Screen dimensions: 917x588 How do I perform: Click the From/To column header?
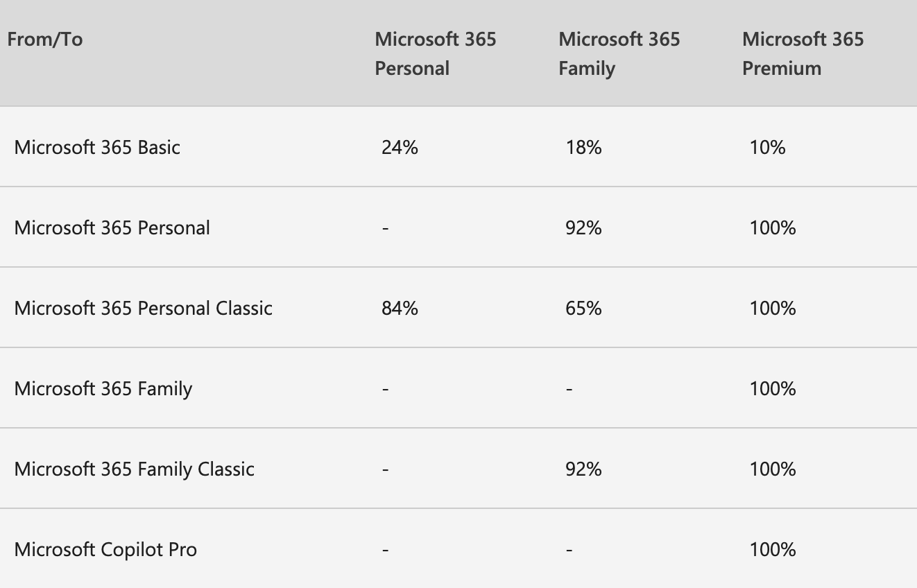[x=45, y=40]
